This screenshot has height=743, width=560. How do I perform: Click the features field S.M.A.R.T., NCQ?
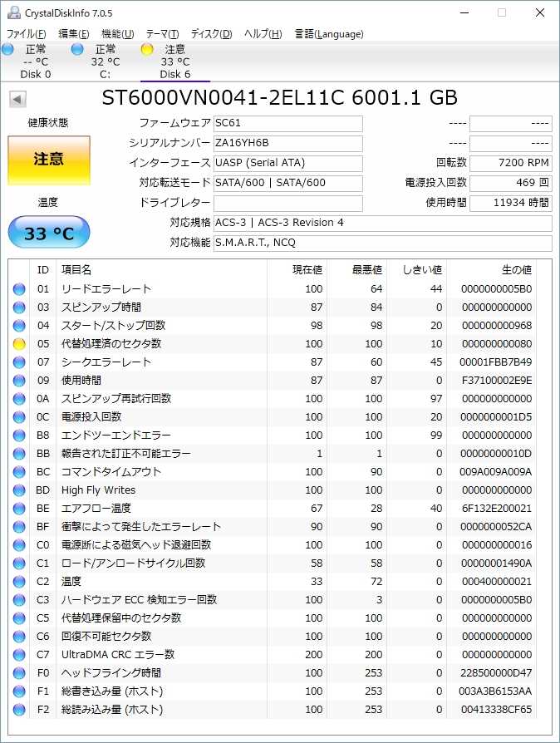(383, 243)
